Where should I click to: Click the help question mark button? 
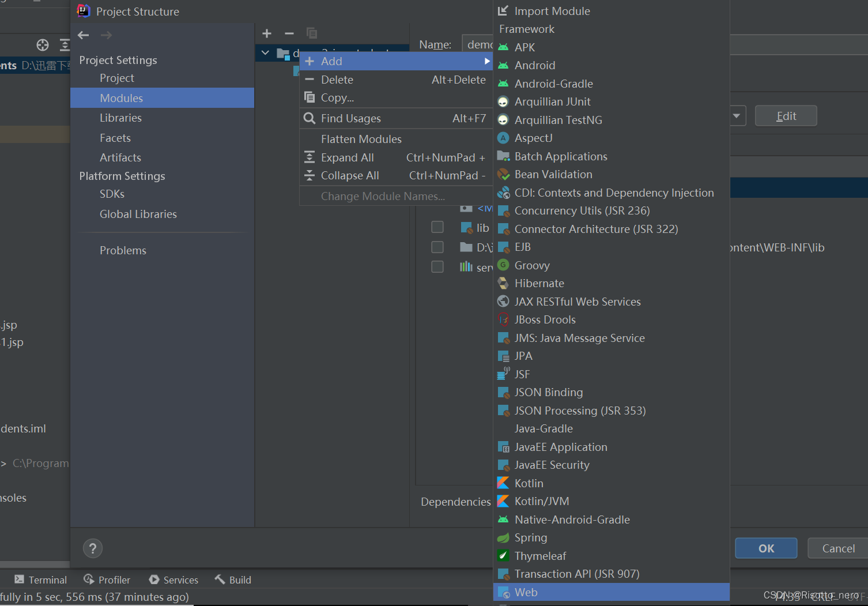pyautogui.click(x=93, y=548)
